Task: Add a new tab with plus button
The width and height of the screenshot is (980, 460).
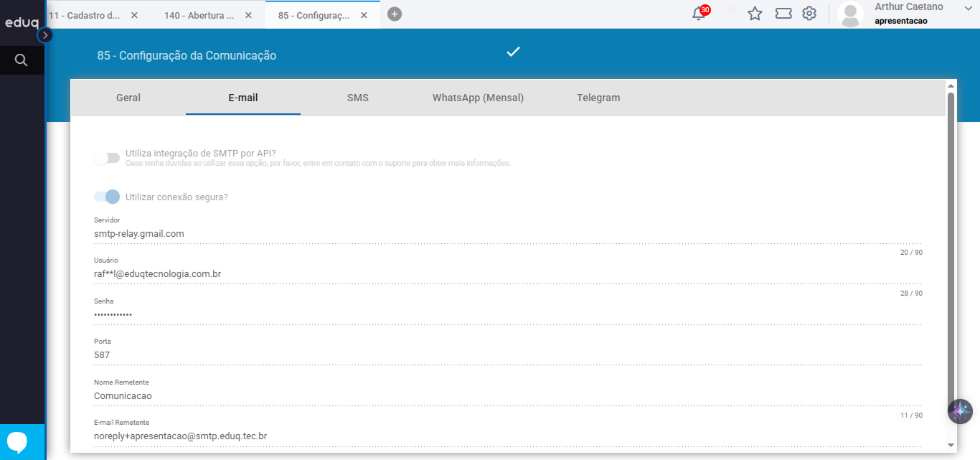Action: coord(395,14)
